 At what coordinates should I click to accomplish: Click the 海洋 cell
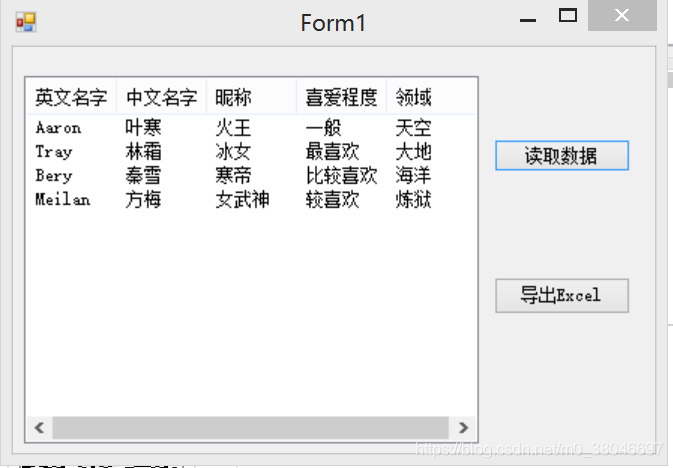[413, 176]
